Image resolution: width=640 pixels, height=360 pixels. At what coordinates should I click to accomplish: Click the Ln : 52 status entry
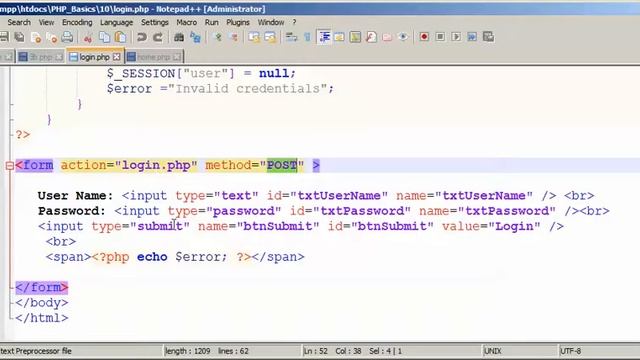point(316,351)
